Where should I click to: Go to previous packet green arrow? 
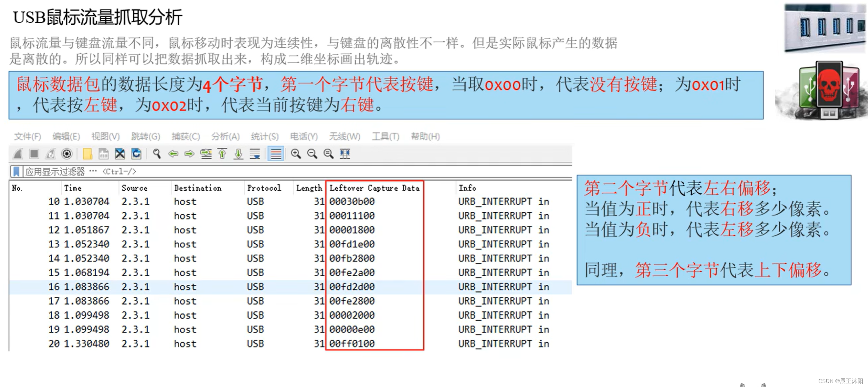pyautogui.click(x=173, y=154)
